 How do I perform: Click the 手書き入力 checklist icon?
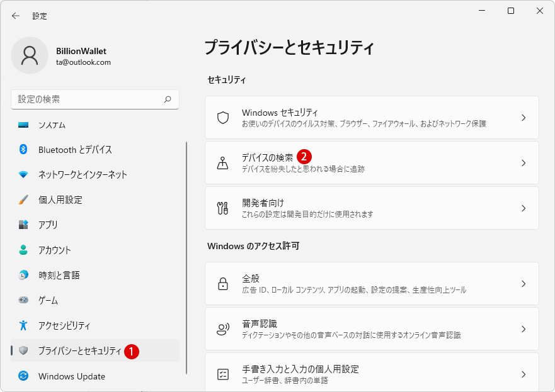pos(222,374)
